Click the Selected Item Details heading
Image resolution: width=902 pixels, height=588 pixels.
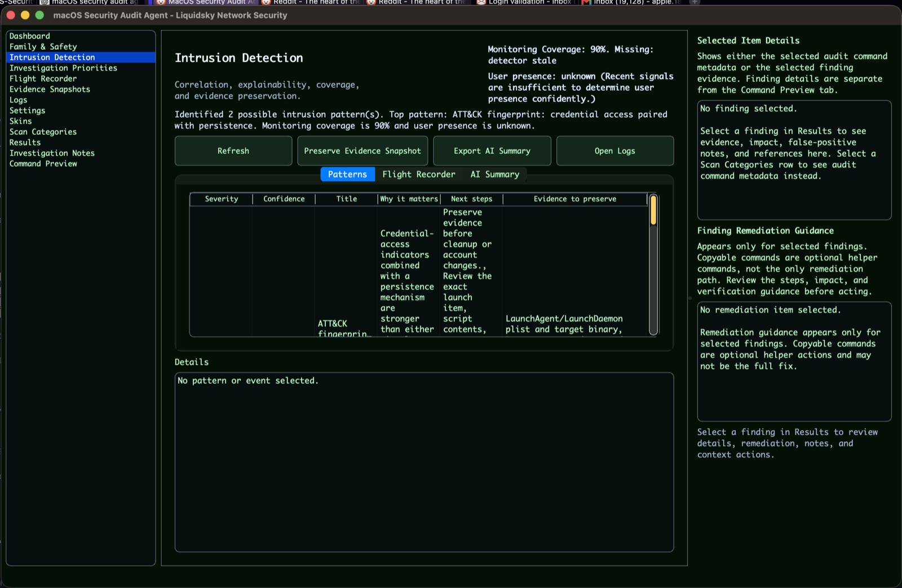(x=748, y=41)
